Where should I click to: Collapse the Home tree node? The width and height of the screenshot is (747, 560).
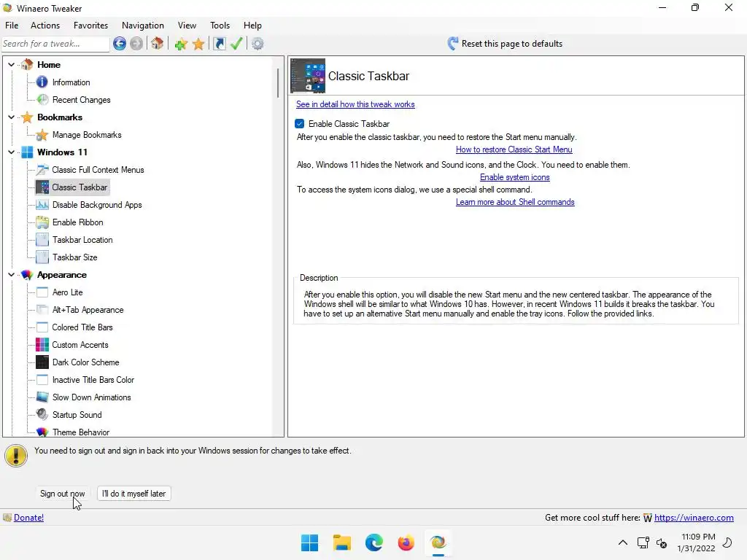tap(12, 64)
